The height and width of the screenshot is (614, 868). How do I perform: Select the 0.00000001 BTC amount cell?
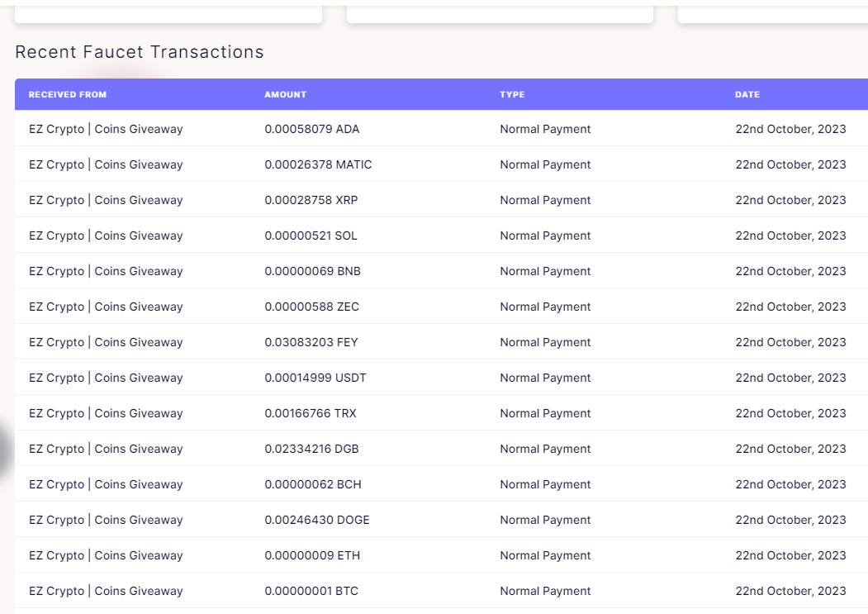pos(311,590)
